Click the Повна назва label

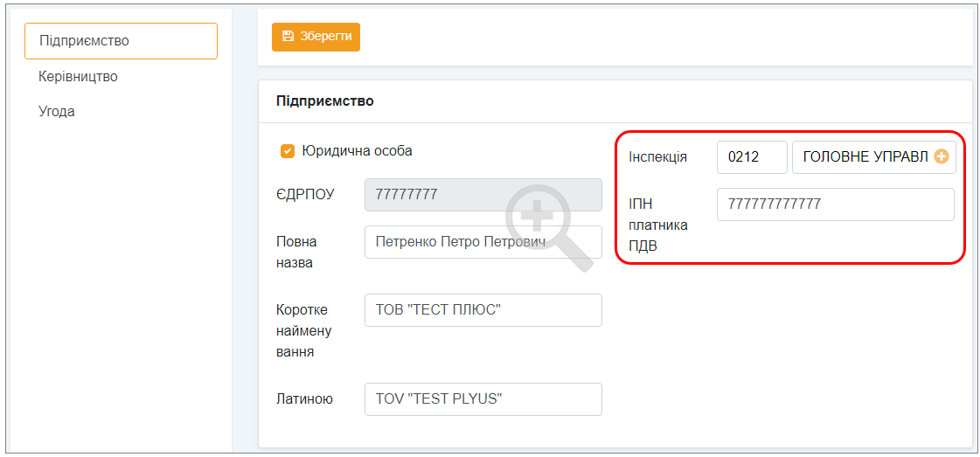click(x=297, y=253)
